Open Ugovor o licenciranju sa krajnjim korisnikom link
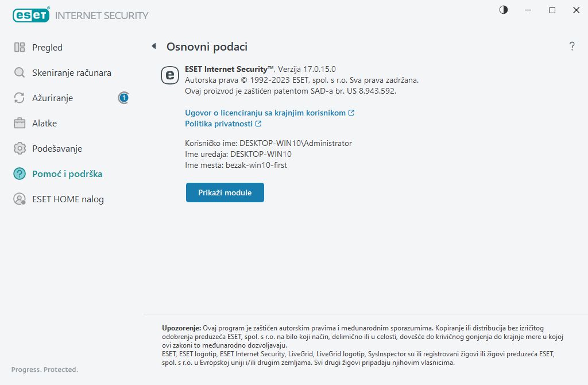588x385 pixels. pos(265,113)
